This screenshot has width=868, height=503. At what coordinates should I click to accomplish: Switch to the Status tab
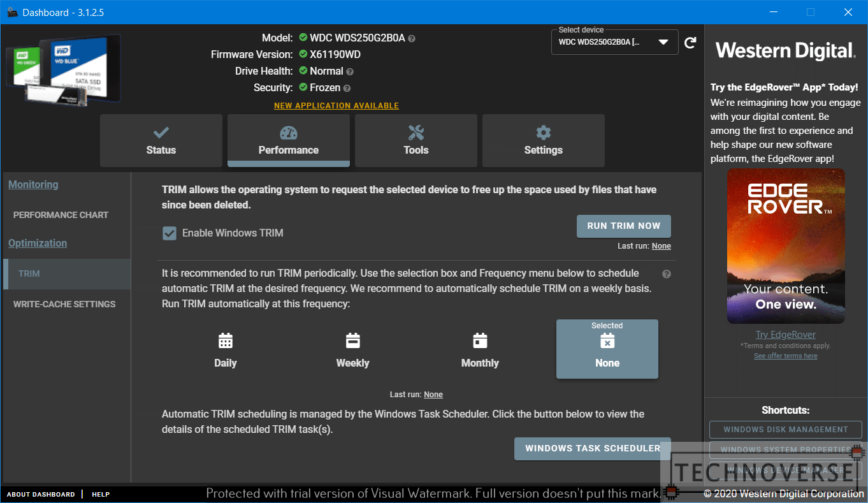pos(161,140)
